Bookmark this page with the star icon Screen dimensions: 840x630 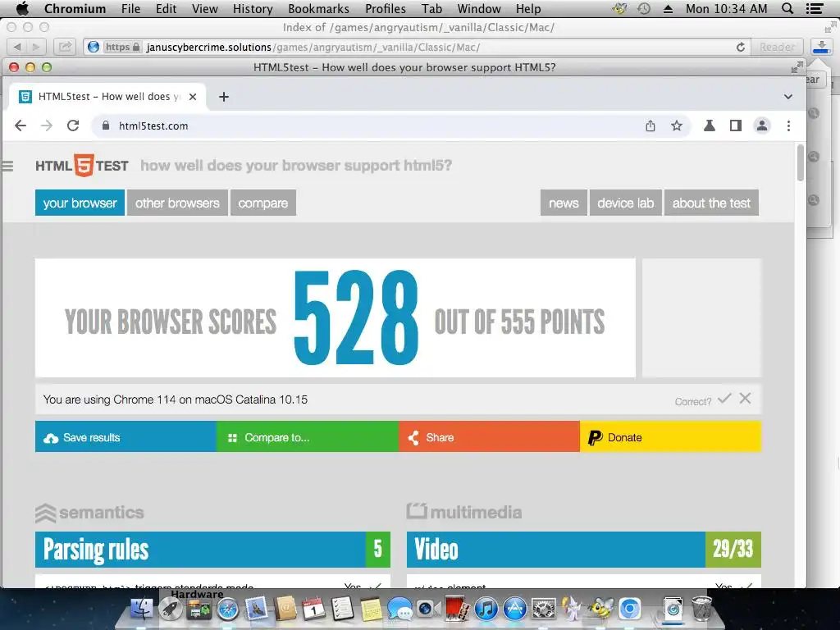pos(677,126)
